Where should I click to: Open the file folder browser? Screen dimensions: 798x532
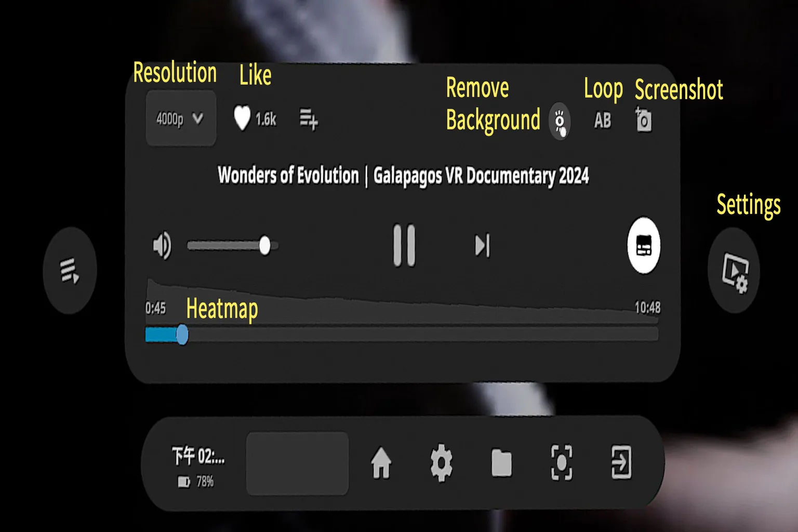(501, 463)
